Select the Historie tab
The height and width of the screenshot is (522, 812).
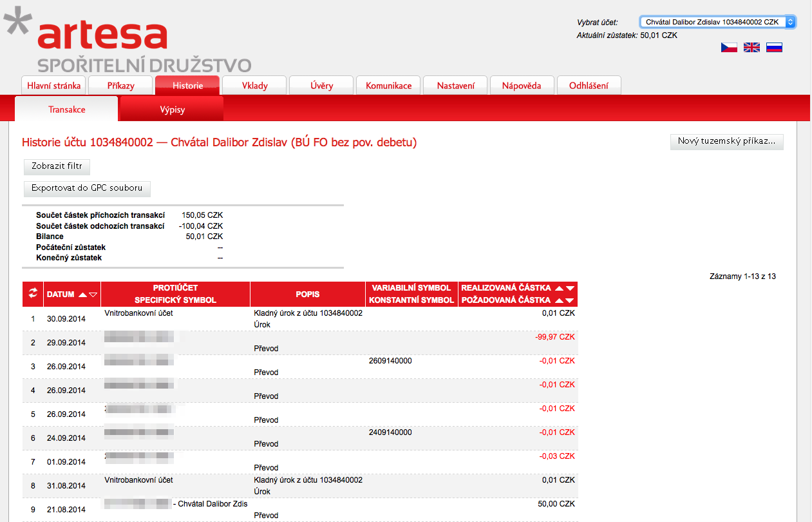tap(187, 86)
